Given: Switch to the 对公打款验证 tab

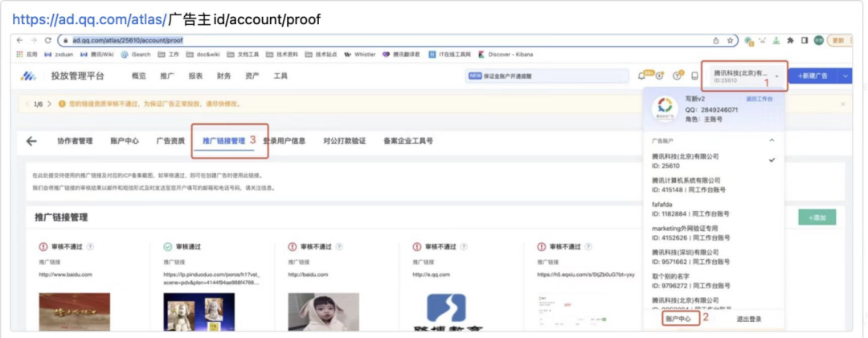Looking at the screenshot, I should 344,141.
